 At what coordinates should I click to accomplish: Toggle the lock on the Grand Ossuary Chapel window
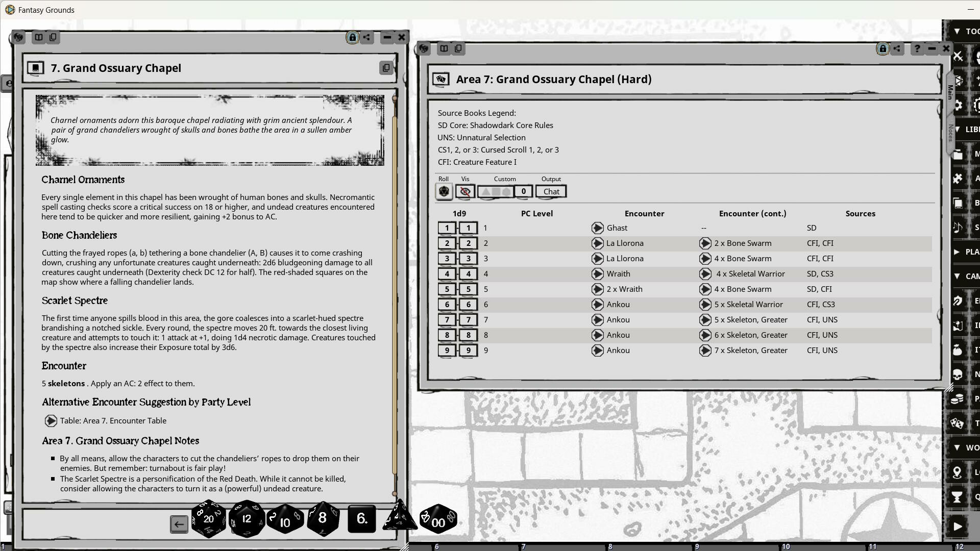tap(352, 37)
